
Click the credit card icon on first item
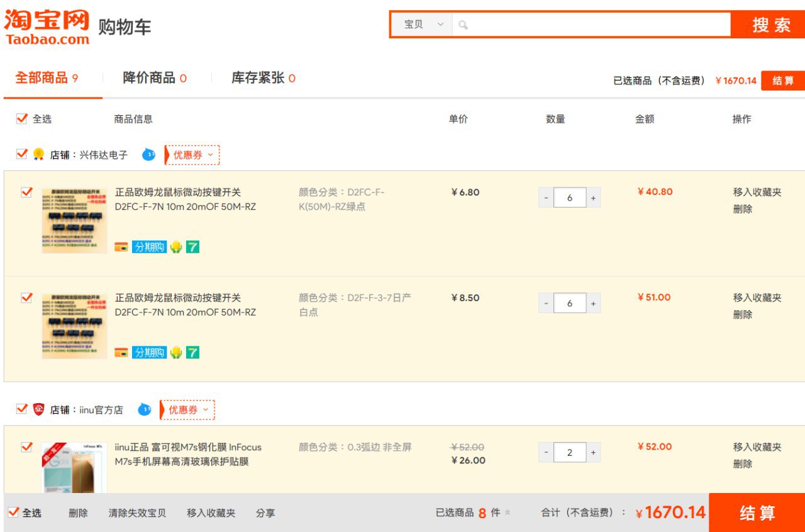(121, 247)
